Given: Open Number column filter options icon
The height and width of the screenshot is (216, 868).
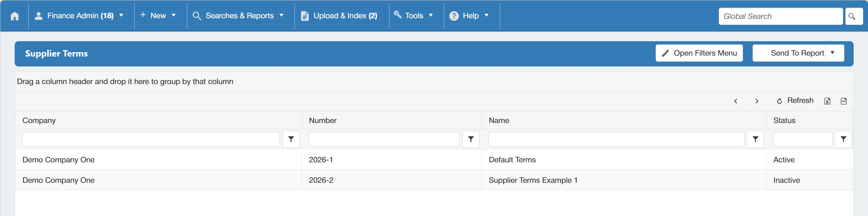Looking at the screenshot, I should 471,139.
